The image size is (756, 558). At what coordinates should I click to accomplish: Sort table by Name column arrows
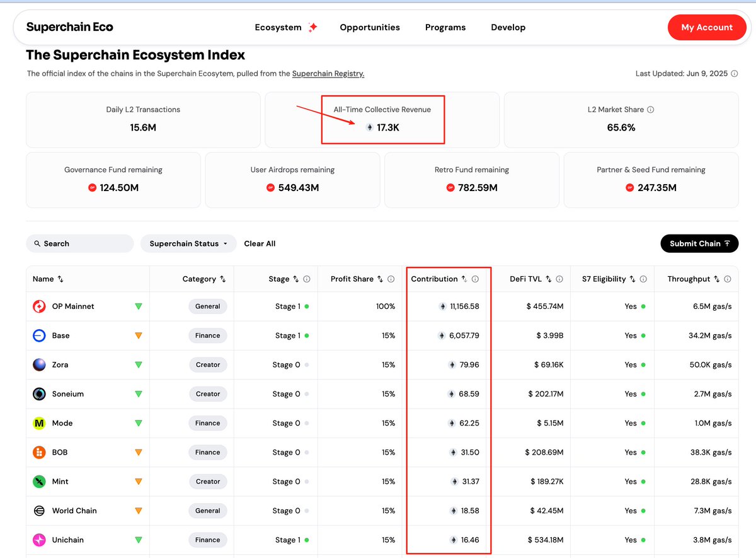[x=60, y=279]
